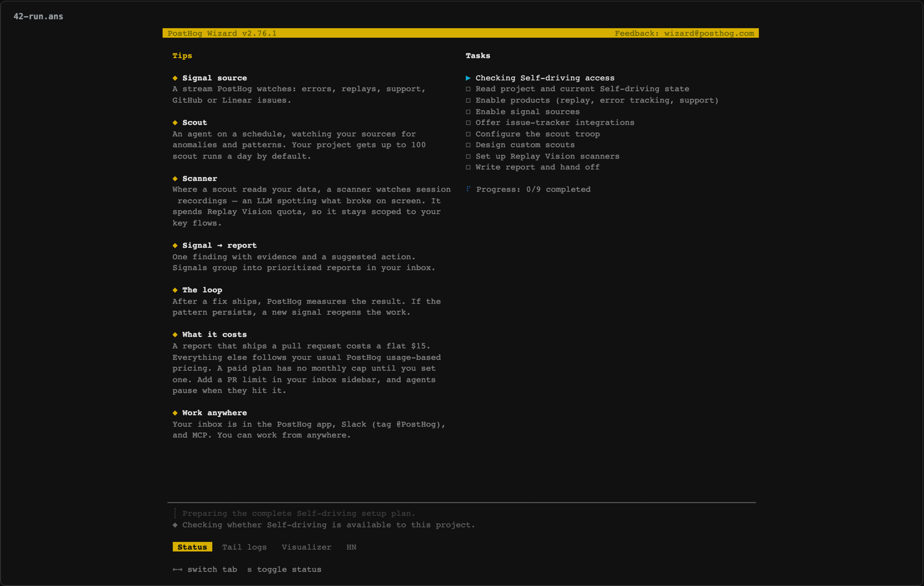Image resolution: width=924 pixels, height=586 pixels.
Task: Check the Offer issue-tracker integrations box
Action: [468, 122]
